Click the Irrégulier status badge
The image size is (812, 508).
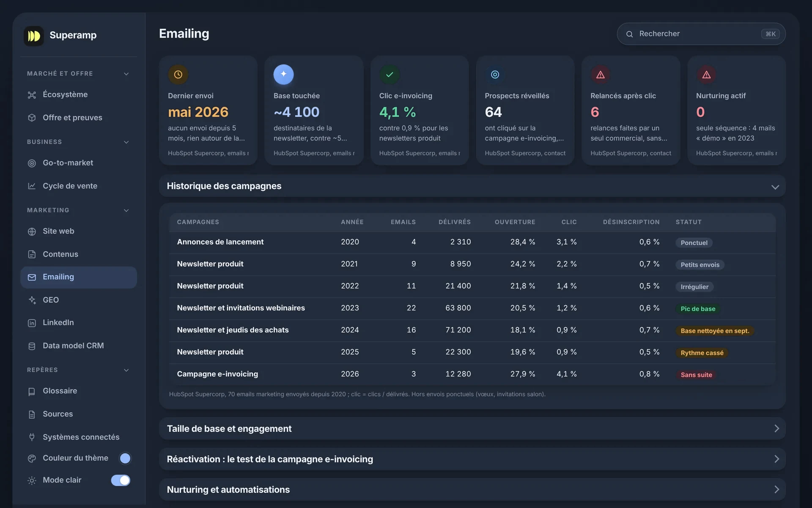(x=694, y=287)
